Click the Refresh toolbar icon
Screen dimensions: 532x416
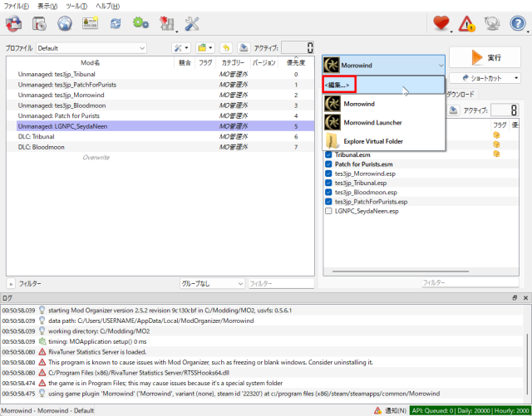(x=116, y=23)
